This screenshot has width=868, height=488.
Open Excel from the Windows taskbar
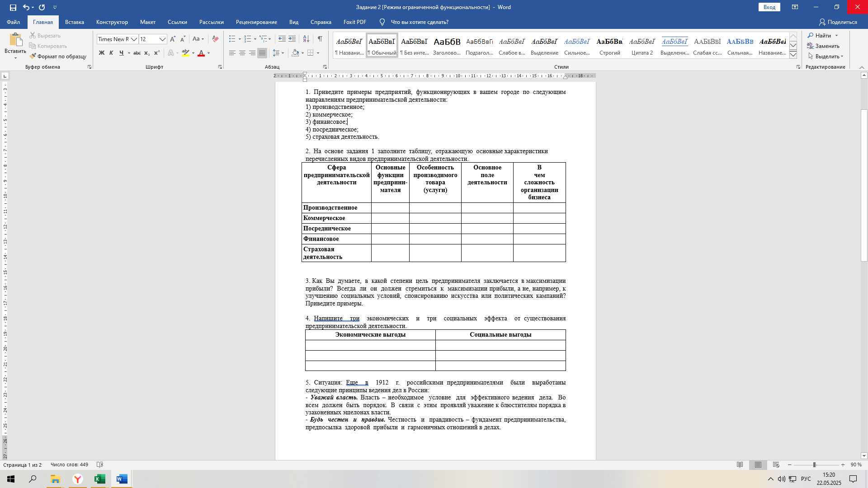(100, 479)
